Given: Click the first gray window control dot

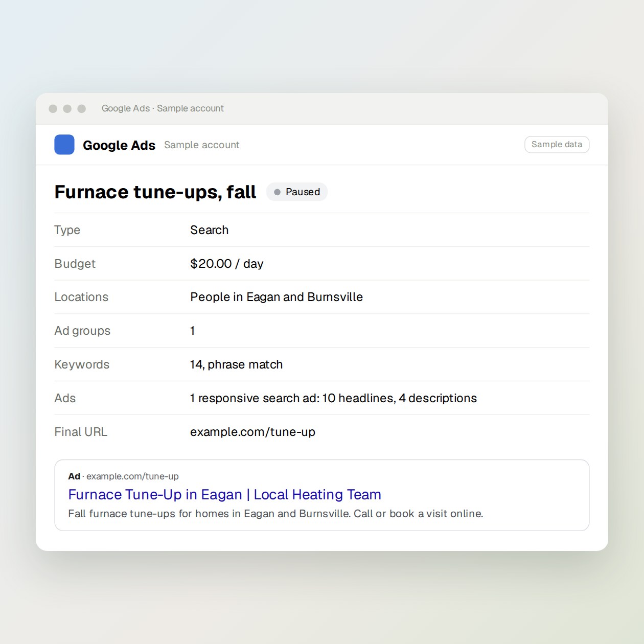Looking at the screenshot, I should tap(53, 108).
